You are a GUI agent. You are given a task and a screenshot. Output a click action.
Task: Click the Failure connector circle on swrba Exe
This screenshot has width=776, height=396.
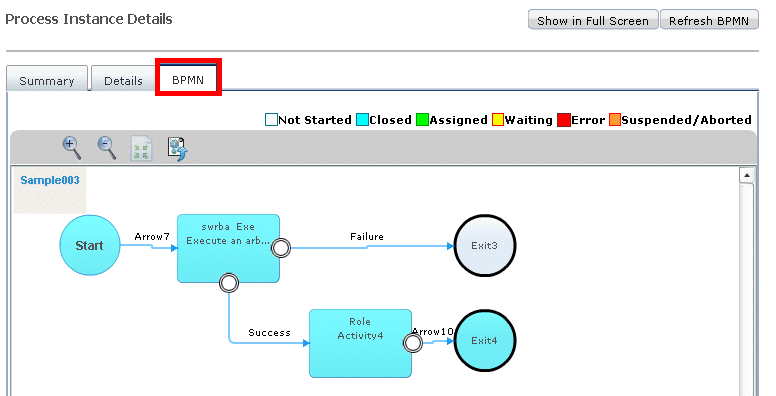[x=281, y=248]
